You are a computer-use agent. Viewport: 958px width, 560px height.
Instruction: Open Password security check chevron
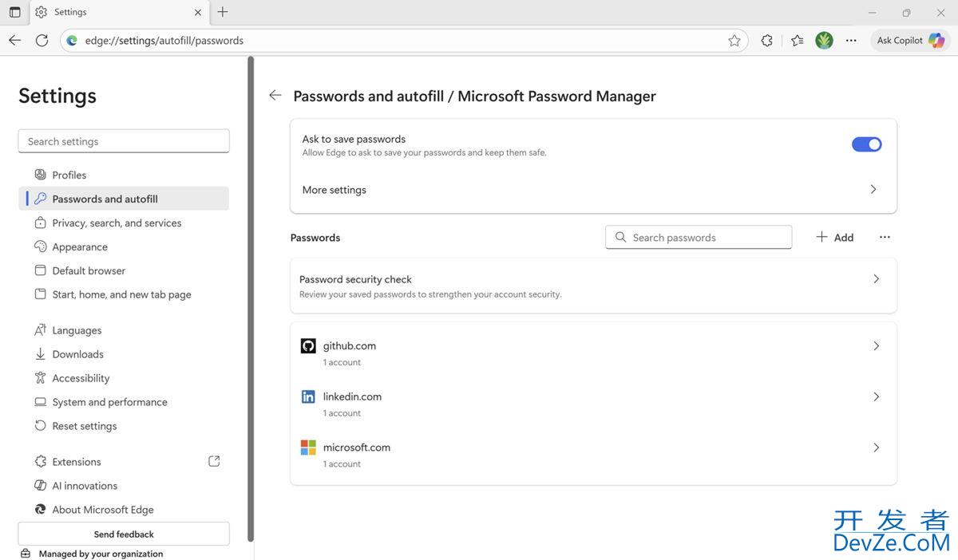pyautogui.click(x=876, y=279)
